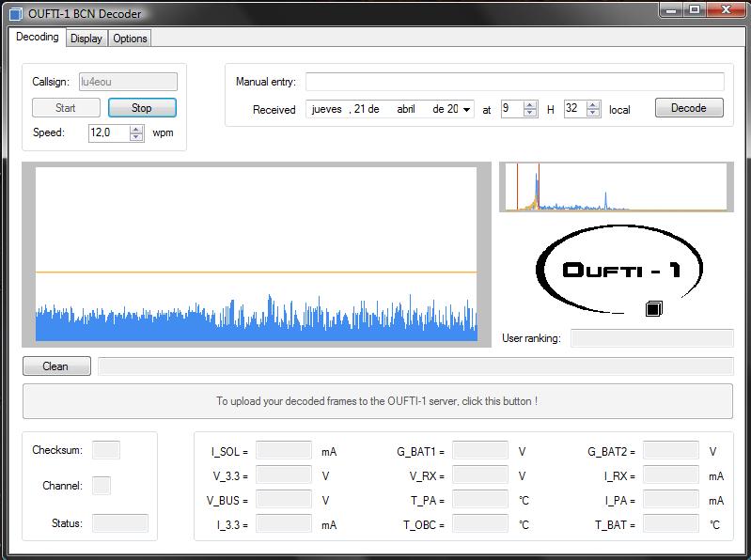Image resolution: width=751 pixels, height=560 pixels.
Task: Click the T_PA value field
Action: click(x=480, y=499)
